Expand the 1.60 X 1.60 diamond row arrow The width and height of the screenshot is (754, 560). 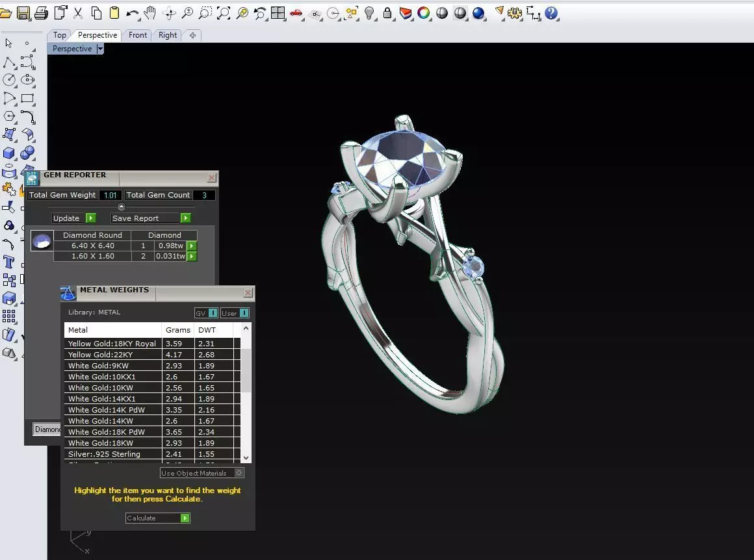tap(192, 256)
